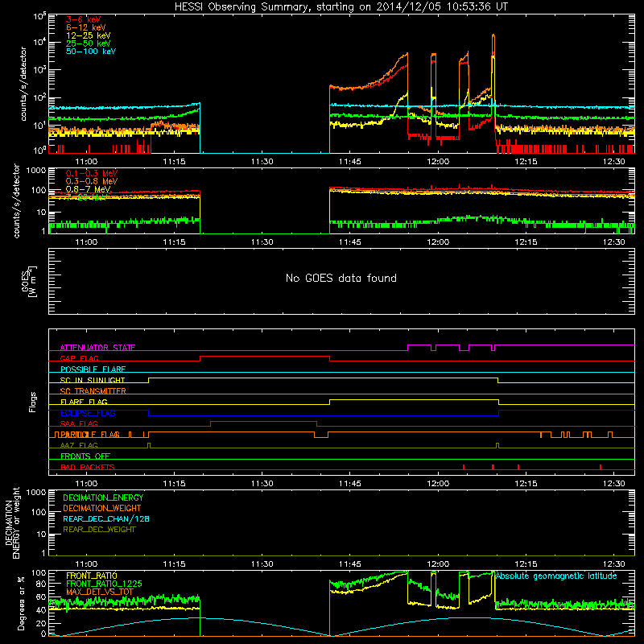The width and height of the screenshot is (644, 644).
Task: Click the raised FLARE_FLAG segment around 12:00
Action: tap(415, 399)
